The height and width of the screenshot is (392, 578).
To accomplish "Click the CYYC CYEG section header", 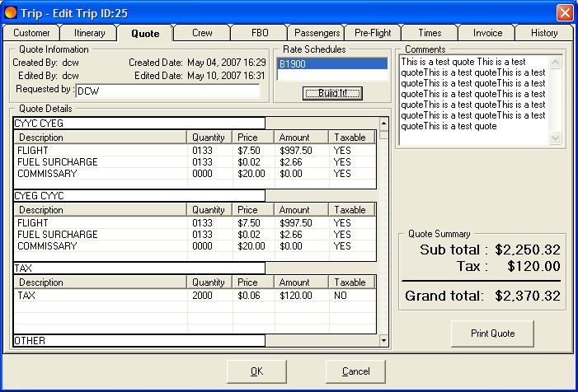I will 139,124.
